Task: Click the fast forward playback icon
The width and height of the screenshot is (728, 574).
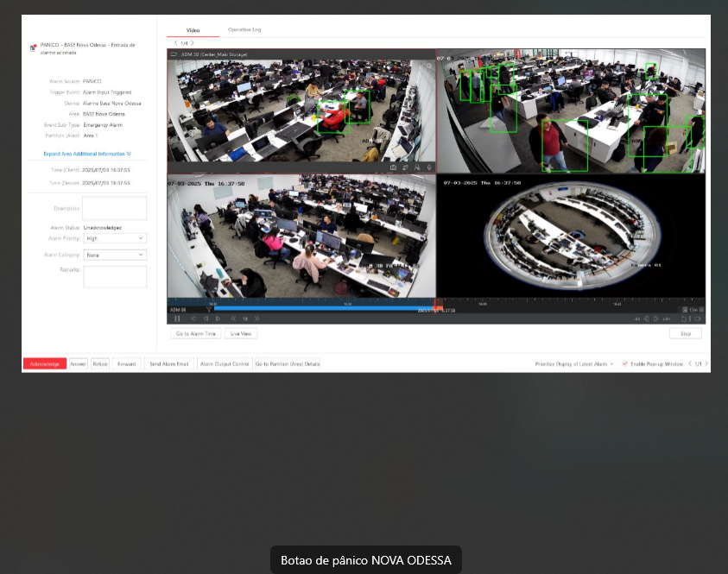Action: [258, 319]
